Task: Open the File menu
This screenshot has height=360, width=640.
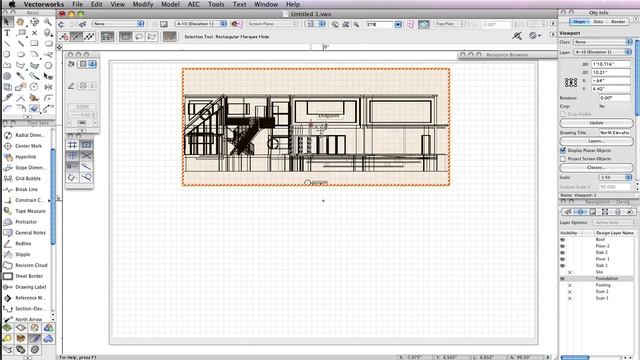Action: [x=78, y=4]
